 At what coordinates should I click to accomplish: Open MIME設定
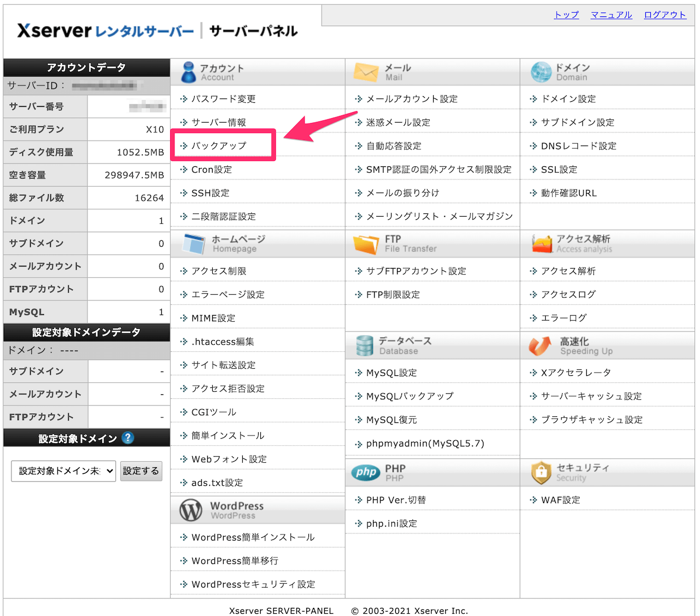(213, 318)
